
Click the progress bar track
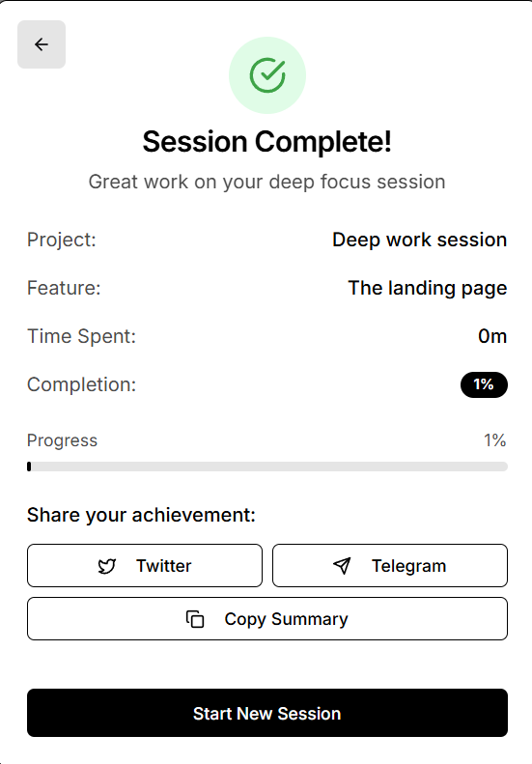pyautogui.click(x=267, y=467)
